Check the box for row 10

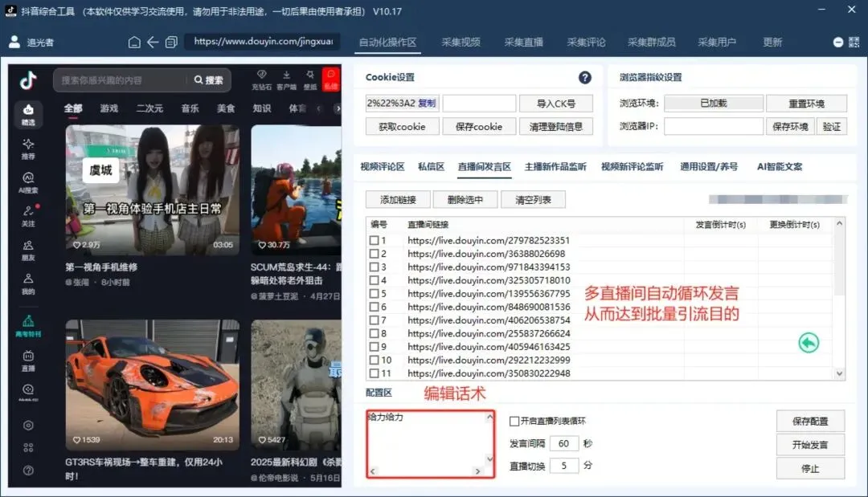pos(375,360)
